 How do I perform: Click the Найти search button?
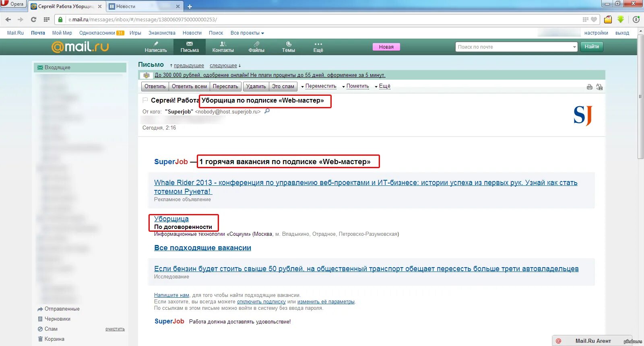point(592,47)
